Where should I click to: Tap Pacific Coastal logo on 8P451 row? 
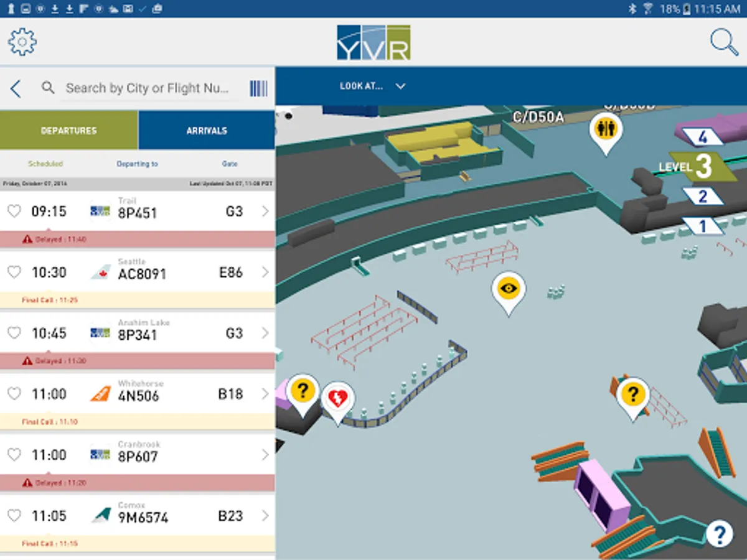click(x=100, y=212)
